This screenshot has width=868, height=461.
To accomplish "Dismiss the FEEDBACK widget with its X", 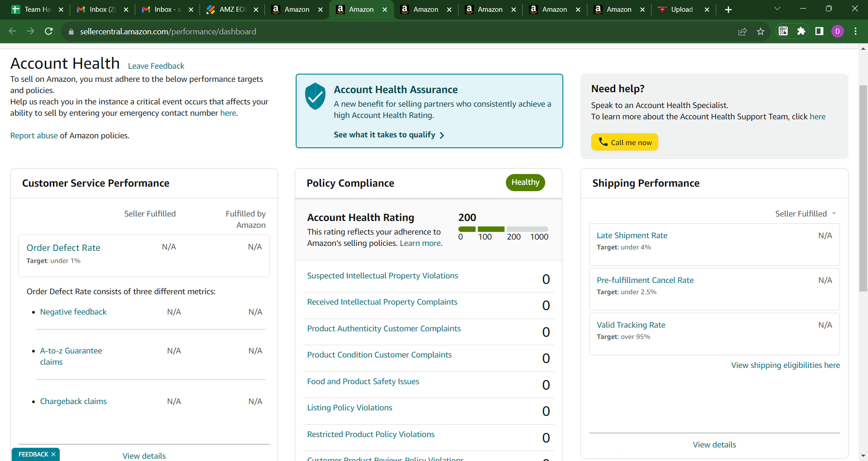I will (x=53, y=454).
